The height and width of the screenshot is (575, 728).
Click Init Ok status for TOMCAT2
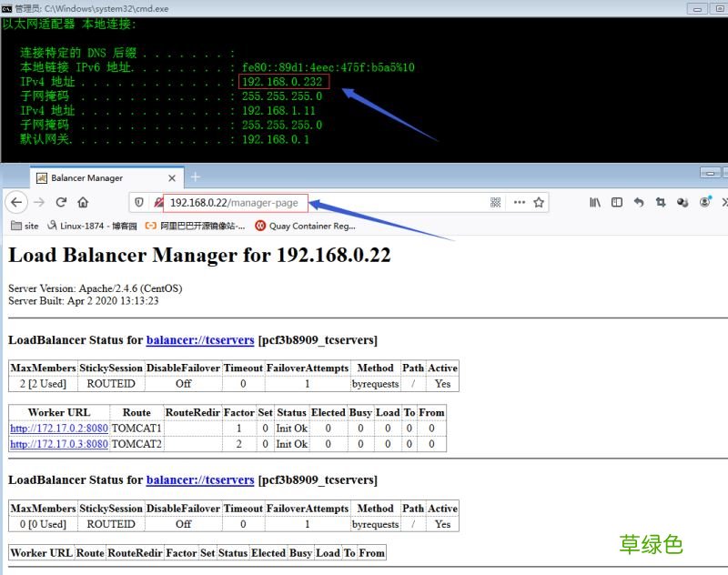point(291,444)
